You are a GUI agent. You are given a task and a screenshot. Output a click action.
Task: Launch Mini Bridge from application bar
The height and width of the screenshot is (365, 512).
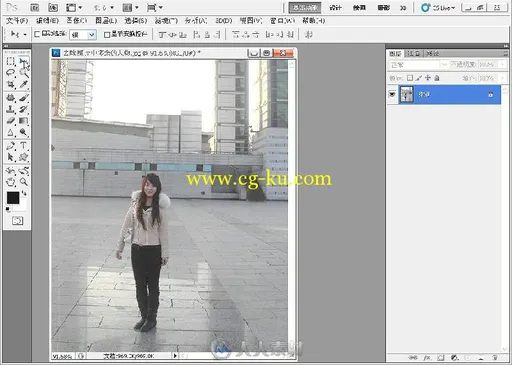[x=53, y=7]
